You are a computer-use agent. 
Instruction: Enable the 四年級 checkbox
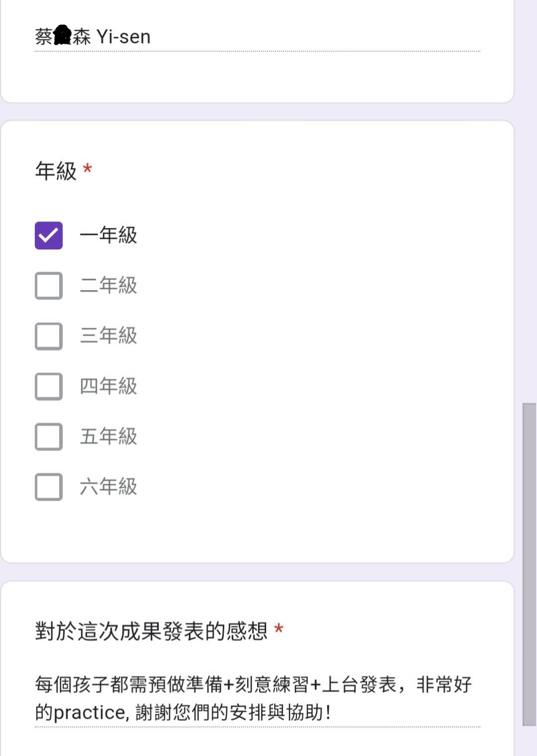(x=49, y=386)
